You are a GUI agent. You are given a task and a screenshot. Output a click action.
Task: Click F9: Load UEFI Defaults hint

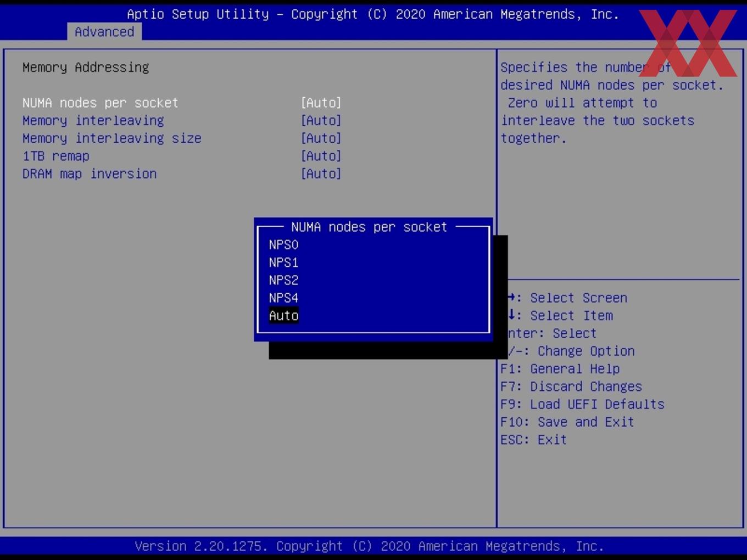[582, 404]
